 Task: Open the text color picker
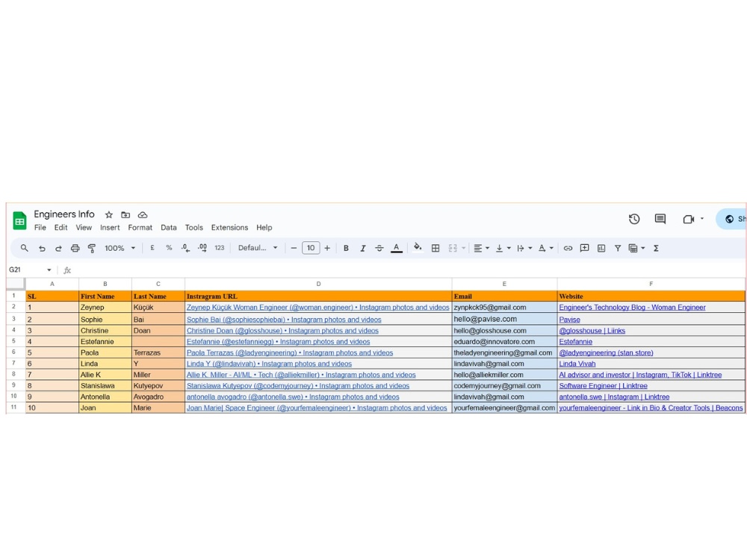pyautogui.click(x=397, y=248)
